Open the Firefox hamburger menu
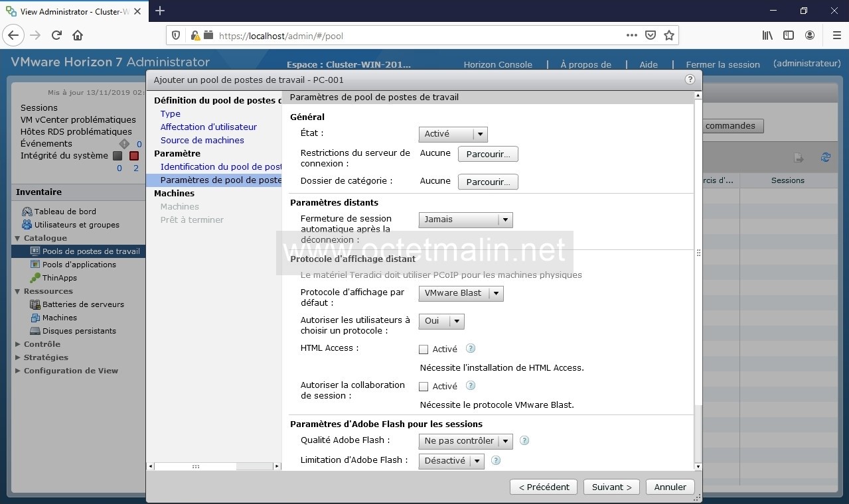 coord(836,35)
